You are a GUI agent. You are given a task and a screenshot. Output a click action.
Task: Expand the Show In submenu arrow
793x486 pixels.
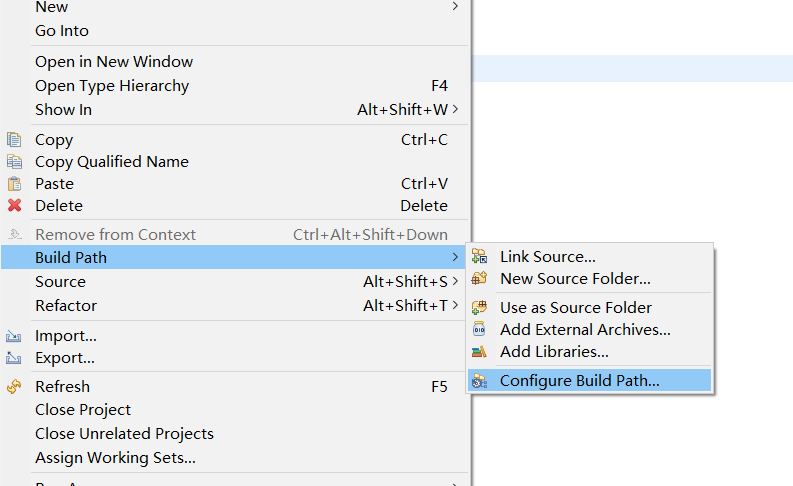point(455,109)
